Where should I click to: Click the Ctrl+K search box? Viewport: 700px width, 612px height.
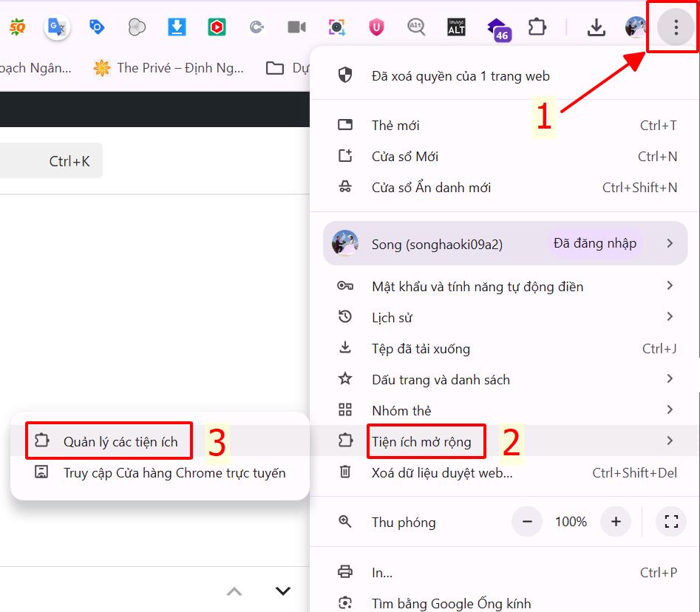coord(51,160)
